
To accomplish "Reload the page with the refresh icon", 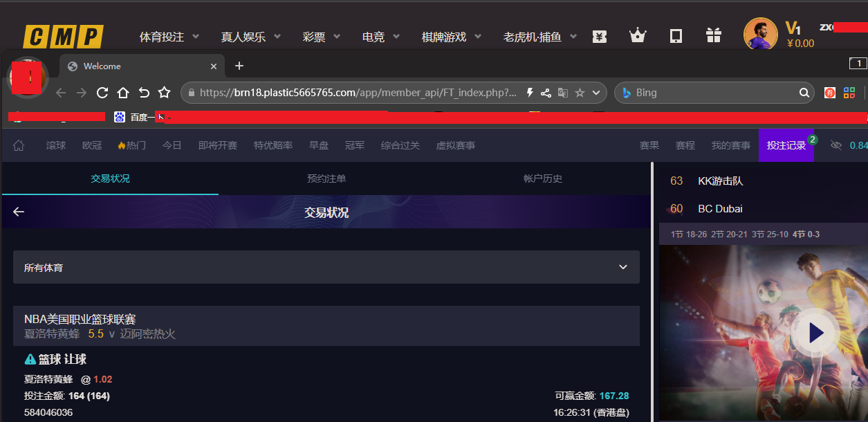I will click(102, 92).
